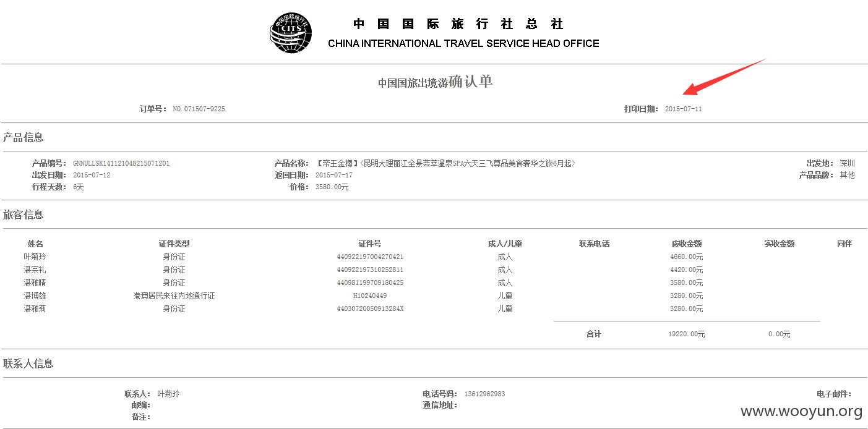
Task: Click the 合计 total label
Action: tap(594, 334)
